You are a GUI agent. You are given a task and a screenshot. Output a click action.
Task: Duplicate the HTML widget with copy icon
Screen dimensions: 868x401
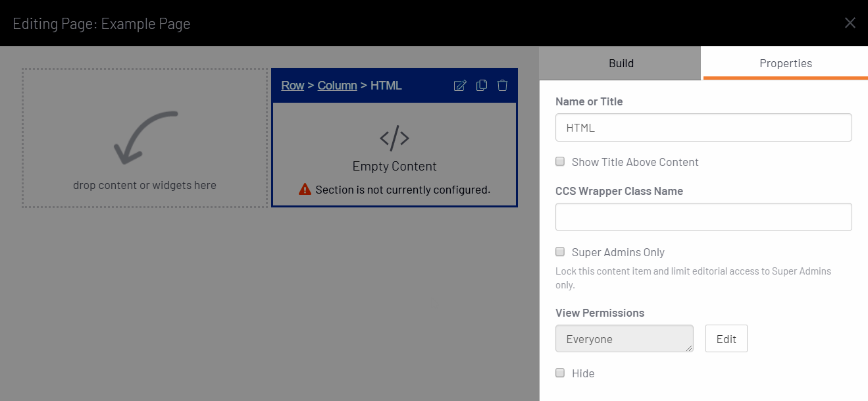(x=482, y=86)
